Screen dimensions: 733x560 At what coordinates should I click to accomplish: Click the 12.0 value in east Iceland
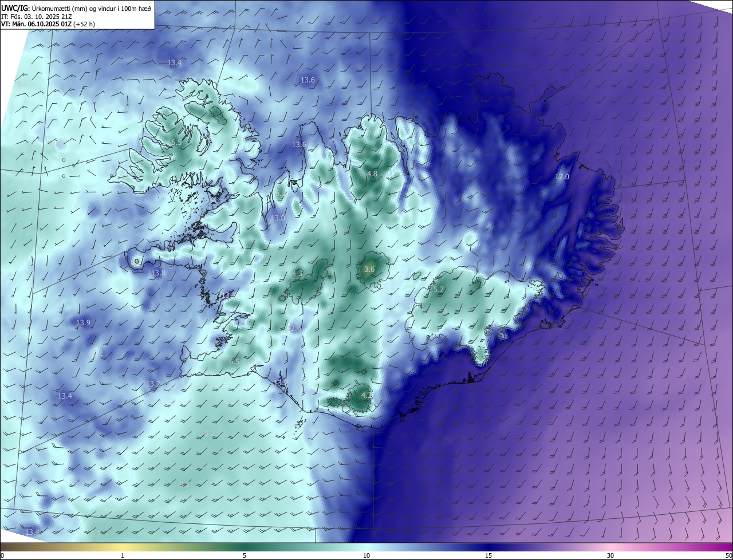pos(562,176)
